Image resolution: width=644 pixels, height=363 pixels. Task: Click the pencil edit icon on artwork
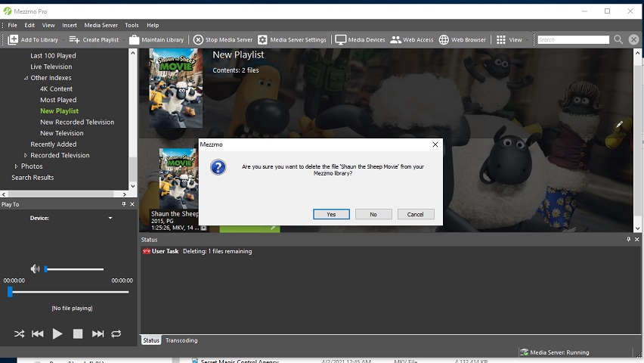pos(619,124)
